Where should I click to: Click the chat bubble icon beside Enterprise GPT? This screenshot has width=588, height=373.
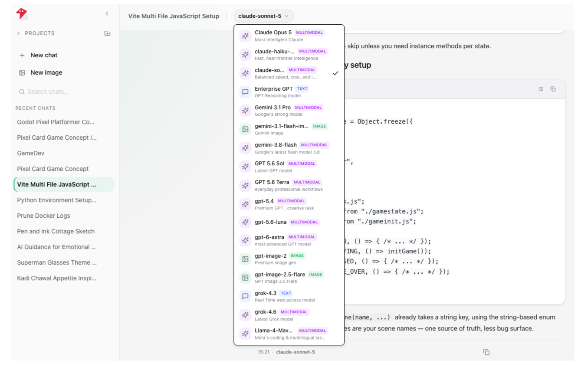245,92
